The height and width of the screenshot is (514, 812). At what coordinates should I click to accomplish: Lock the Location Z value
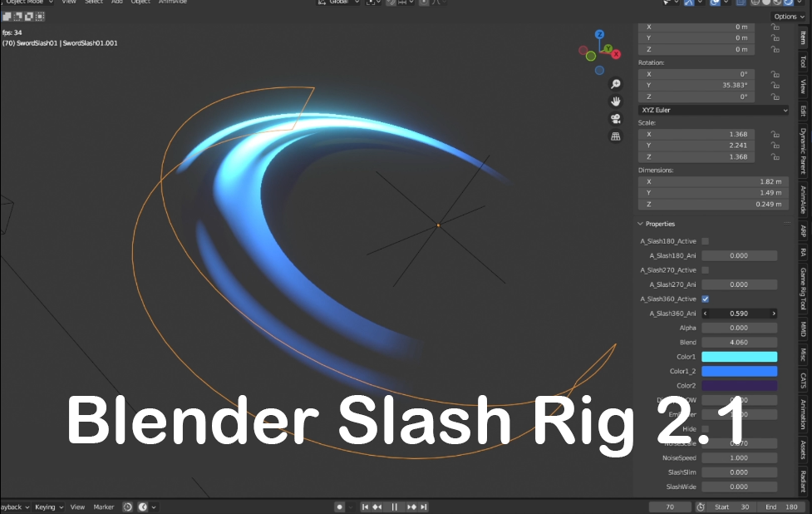(775, 49)
